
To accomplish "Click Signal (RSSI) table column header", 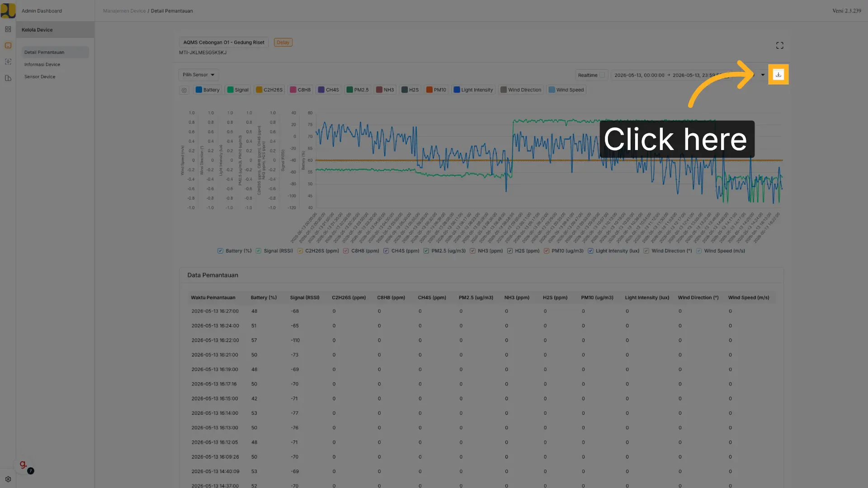I will tap(305, 298).
